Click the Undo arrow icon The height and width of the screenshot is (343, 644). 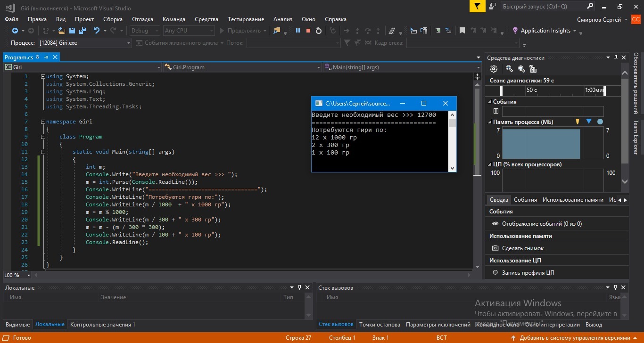(x=96, y=31)
